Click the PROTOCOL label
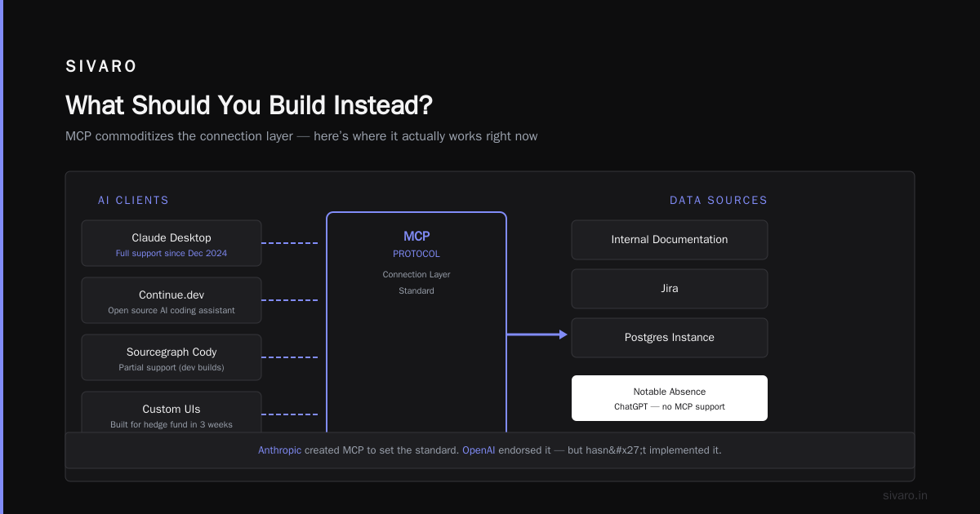 click(x=416, y=254)
